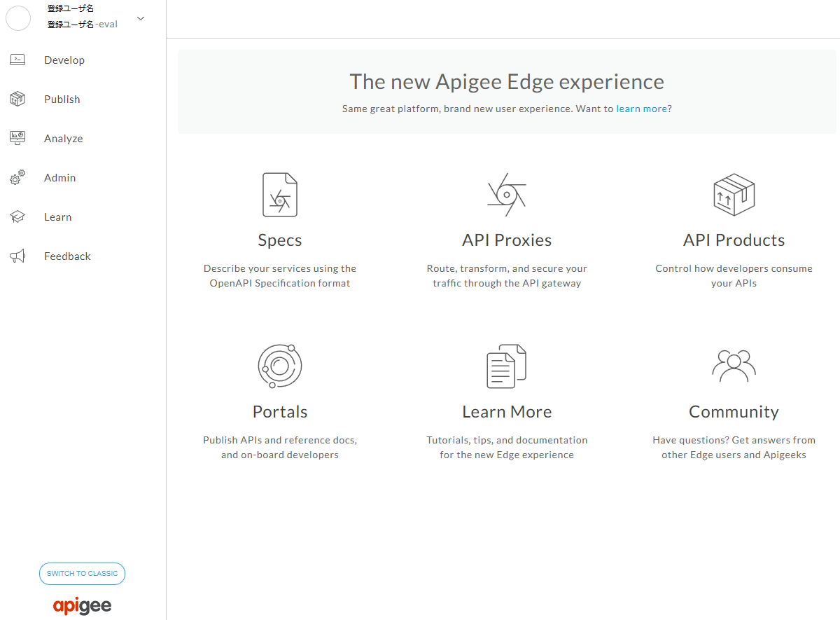Viewport: 840px width, 620px height.
Task: Click the user avatar circle
Action: click(18, 18)
